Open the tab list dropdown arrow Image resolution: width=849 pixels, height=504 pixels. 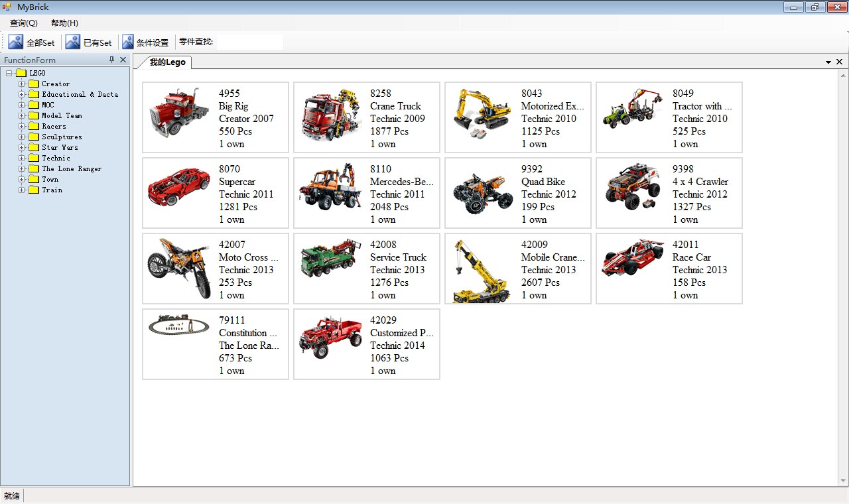tap(828, 62)
